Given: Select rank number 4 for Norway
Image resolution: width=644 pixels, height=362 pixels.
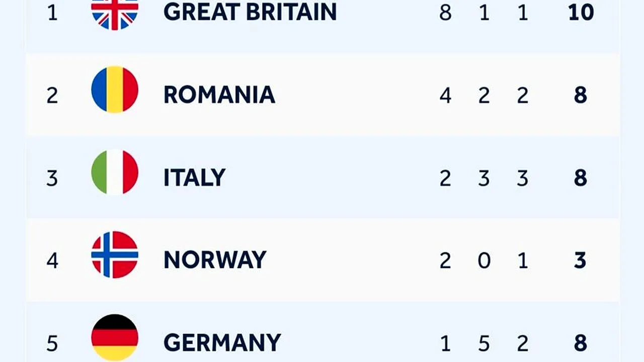Looking at the screenshot, I should (x=52, y=260).
